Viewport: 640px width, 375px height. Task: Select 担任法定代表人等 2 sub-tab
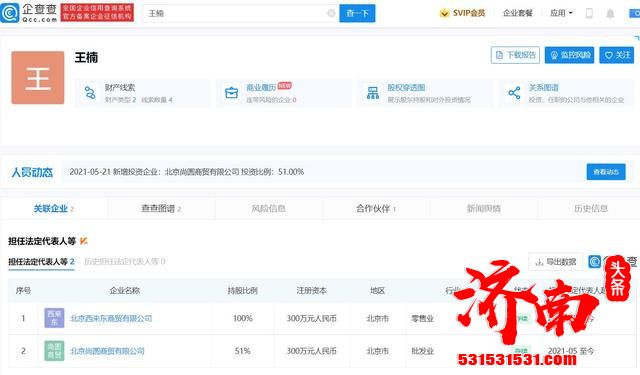41,262
